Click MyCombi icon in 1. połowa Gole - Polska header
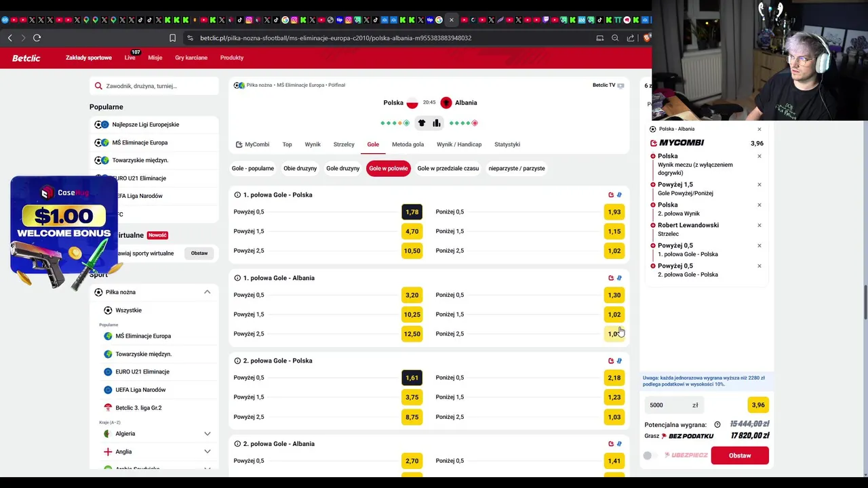 611,195
